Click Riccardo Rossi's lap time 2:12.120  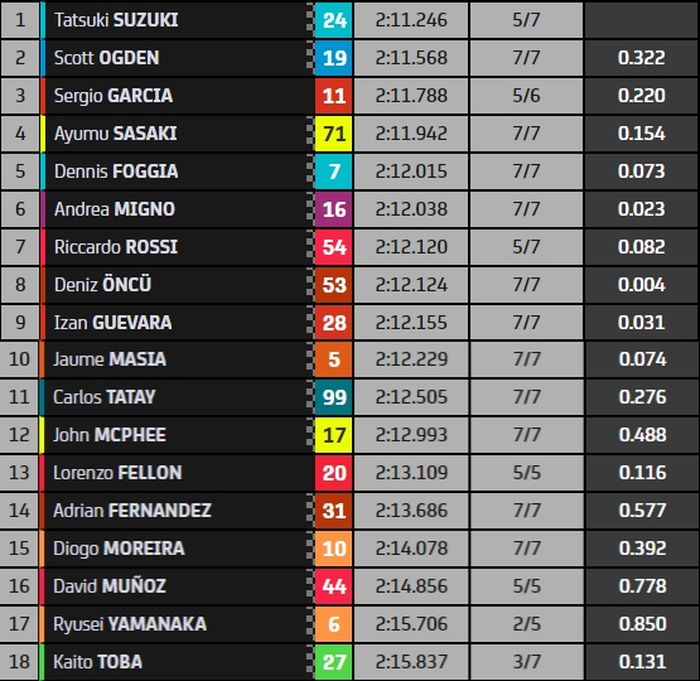tap(411, 247)
